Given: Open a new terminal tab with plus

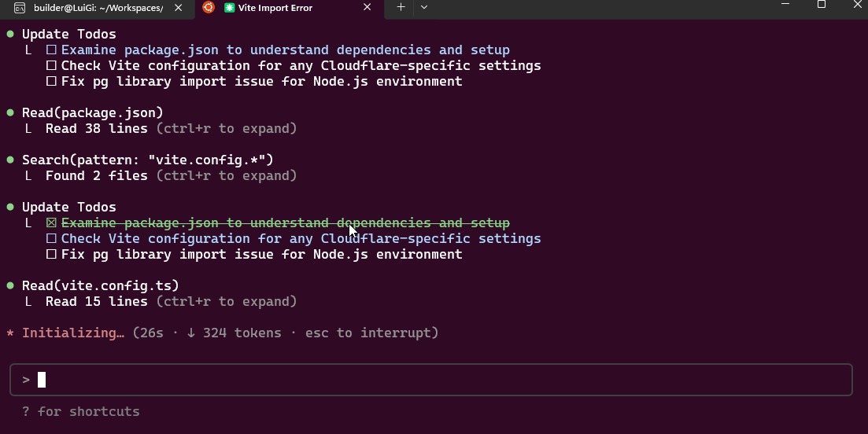Looking at the screenshot, I should 401,7.
